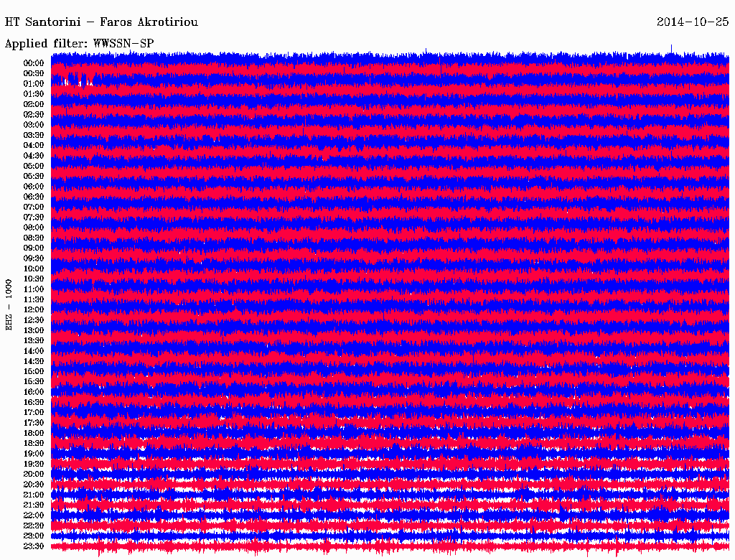Select the 12:30 time label
Screen dimensions: 735x560
34,320
